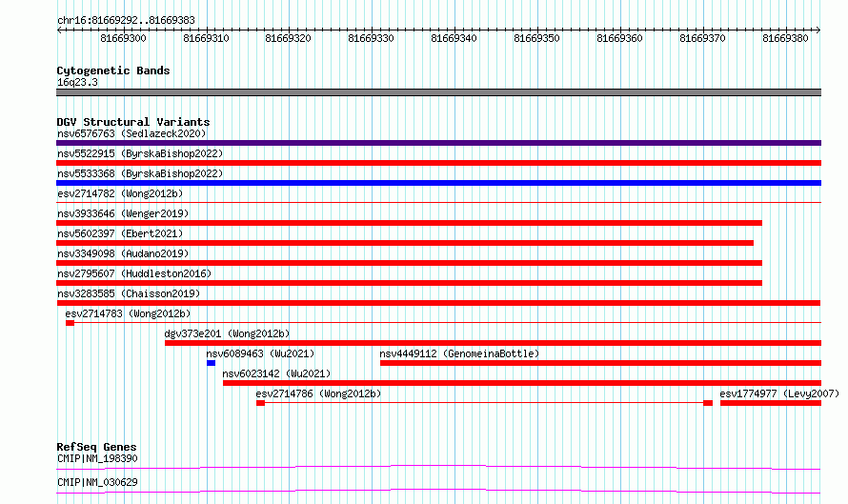
Task: Click the esv2714783 (Wong2012b) label
Action: (128, 313)
